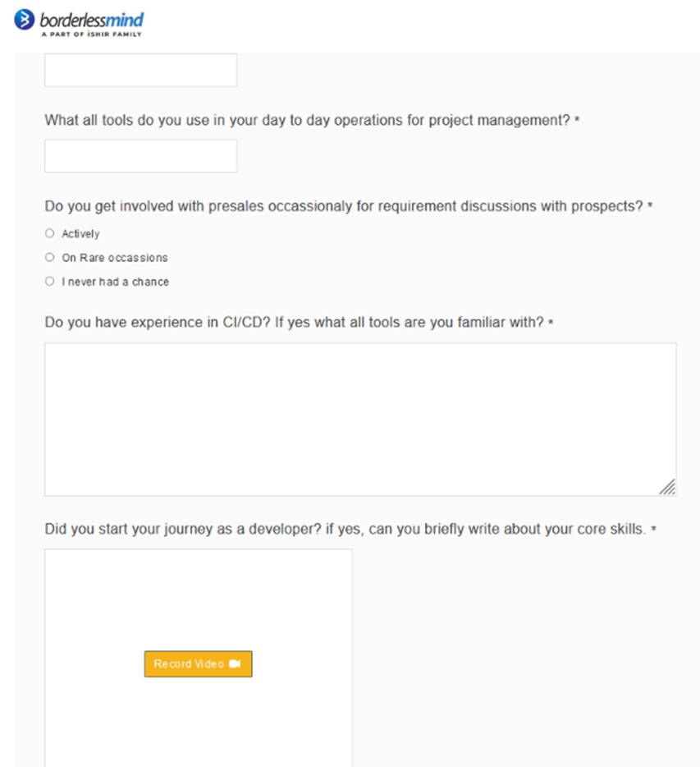
Task: Click the camera icon on Record Video
Action: pyautogui.click(x=236, y=664)
